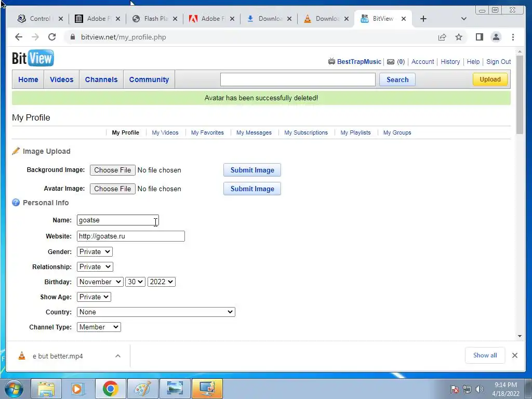Go to My Messages section
This screenshot has width=532, height=399.
(x=254, y=132)
